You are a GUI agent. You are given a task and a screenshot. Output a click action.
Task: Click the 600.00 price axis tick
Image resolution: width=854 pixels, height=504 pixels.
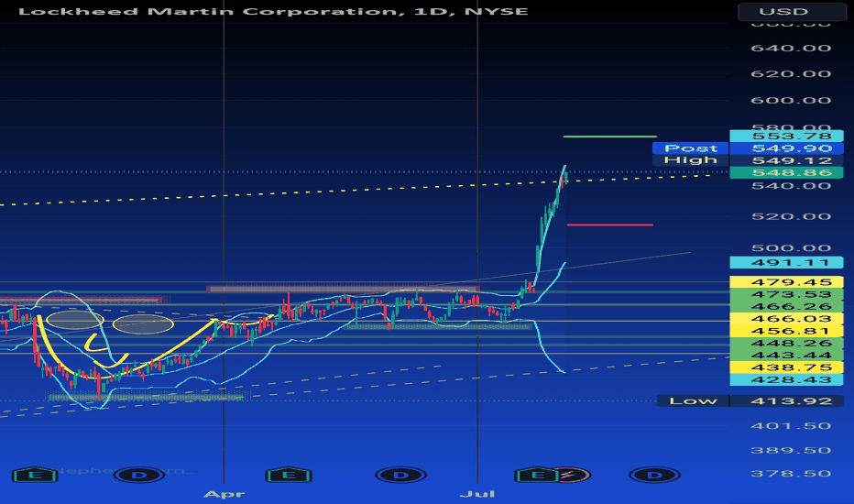(x=791, y=100)
